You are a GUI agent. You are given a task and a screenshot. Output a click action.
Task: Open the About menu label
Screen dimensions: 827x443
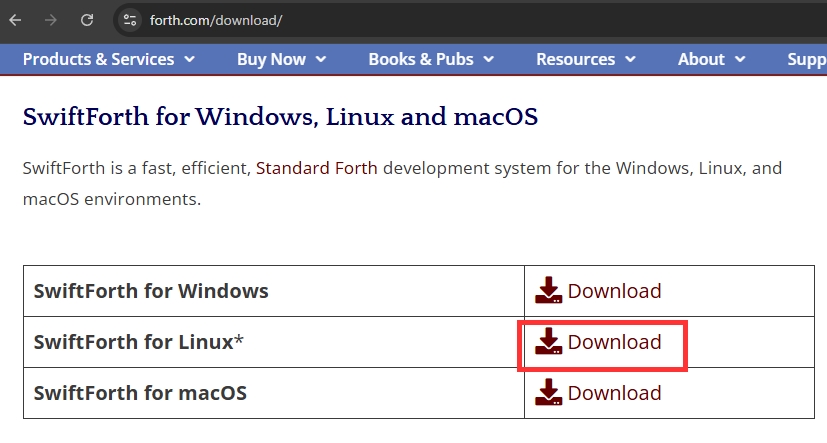(701, 59)
